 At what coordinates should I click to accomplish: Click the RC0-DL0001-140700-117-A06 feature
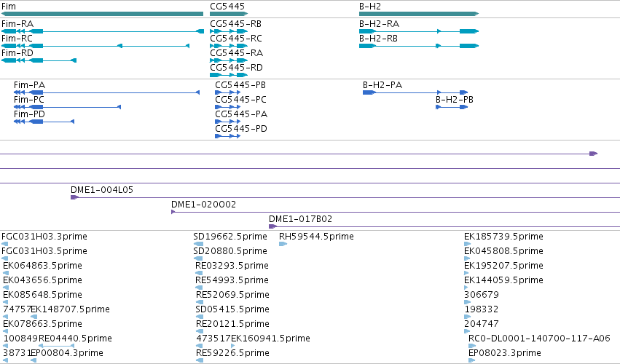pyautogui.click(x=472, y=346)
